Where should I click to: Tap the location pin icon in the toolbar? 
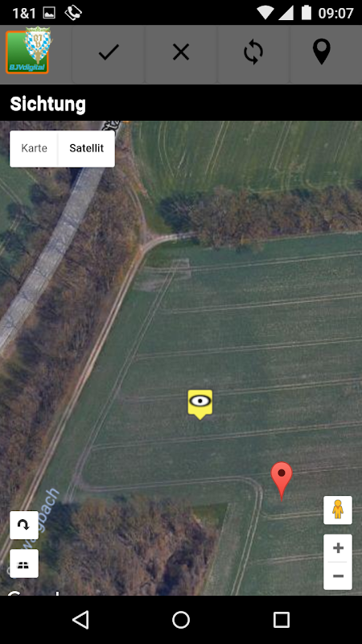coord(322,52)
